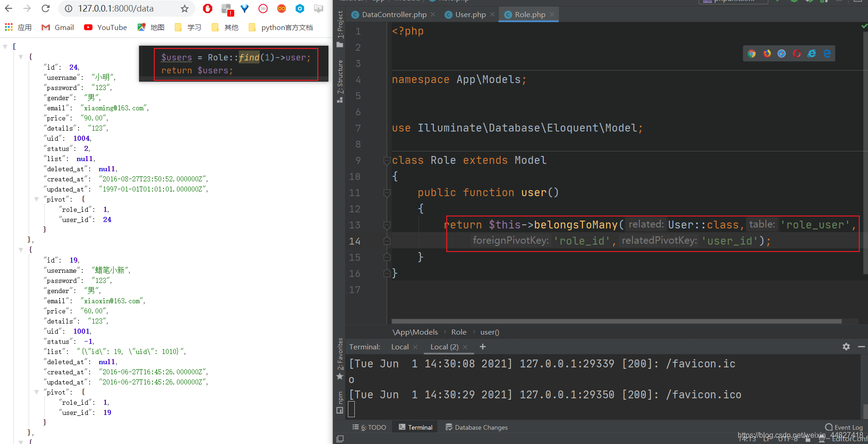This screenshot has width=868, height=444.
Task: Open in Internet Explorer from browser popup
Action: [x=812, y=54]
